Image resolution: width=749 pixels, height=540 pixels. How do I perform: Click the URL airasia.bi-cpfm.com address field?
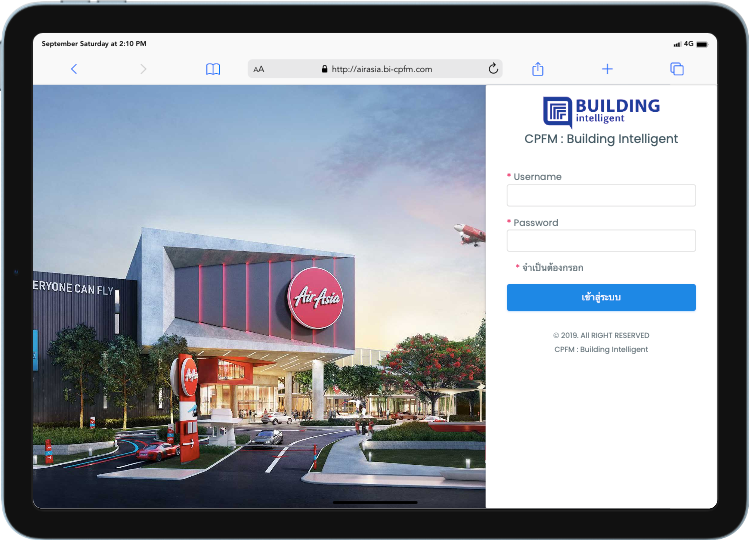(375, 69)
